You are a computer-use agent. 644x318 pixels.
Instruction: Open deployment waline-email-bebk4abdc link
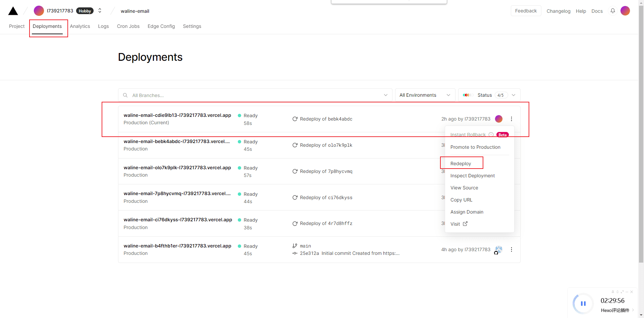(x=177, y=141)
